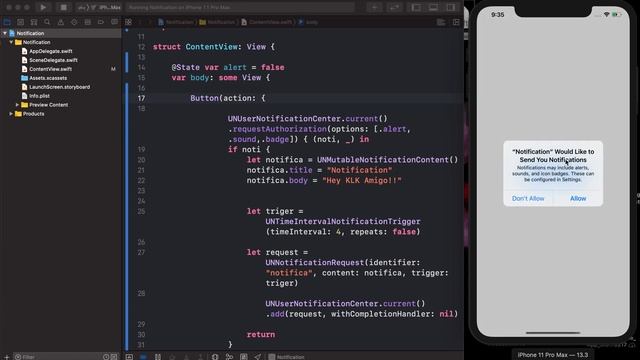This screenshot has height=360, width=640.
Task: Toggle the inspectors panel visibility
Action: pyautogui.click(x=451, y=7)
